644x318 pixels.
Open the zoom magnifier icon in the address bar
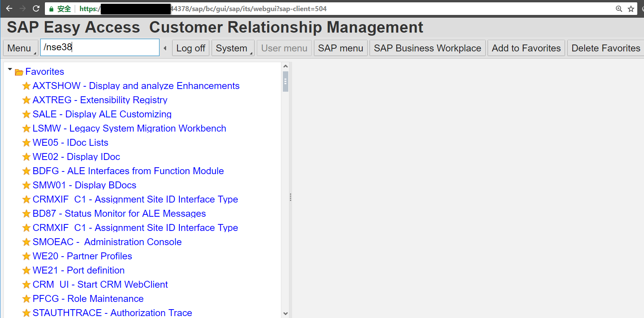tap(619, 9)
